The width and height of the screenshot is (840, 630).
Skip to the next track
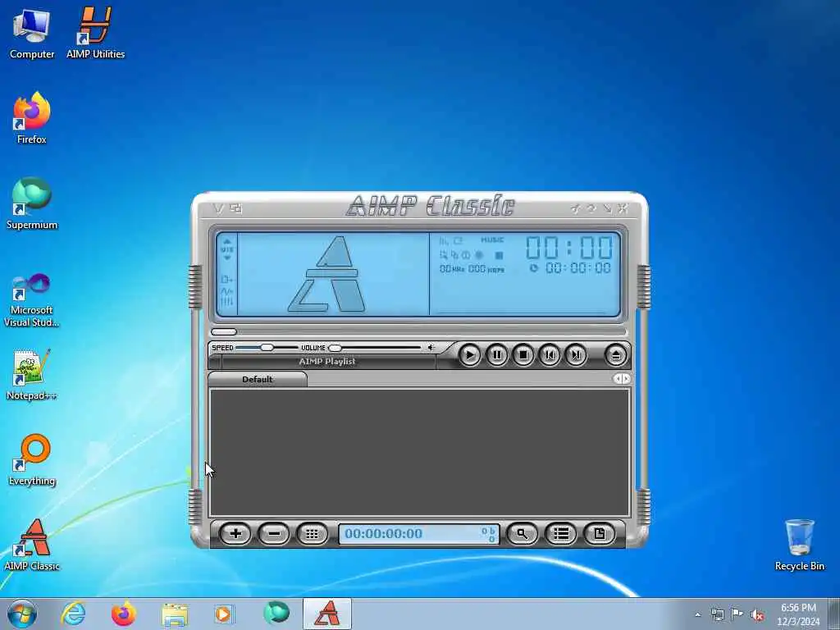tap(576, 354)
